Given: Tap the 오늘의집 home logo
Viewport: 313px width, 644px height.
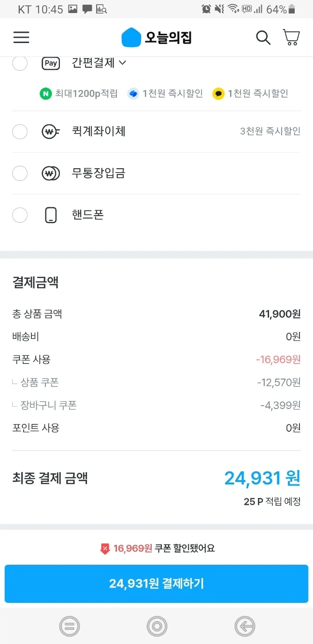Looking at the screenshot, I should pyautogui.click(x=156, y=37).
